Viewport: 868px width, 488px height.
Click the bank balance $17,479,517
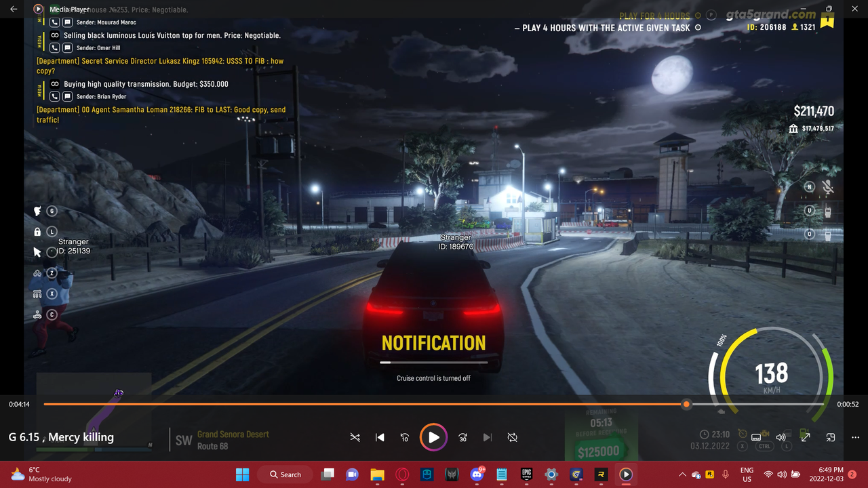818,128
